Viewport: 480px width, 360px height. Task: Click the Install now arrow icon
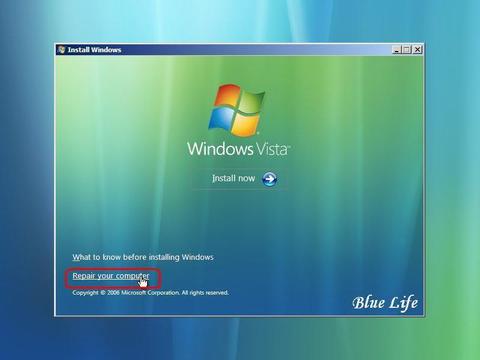269,179
